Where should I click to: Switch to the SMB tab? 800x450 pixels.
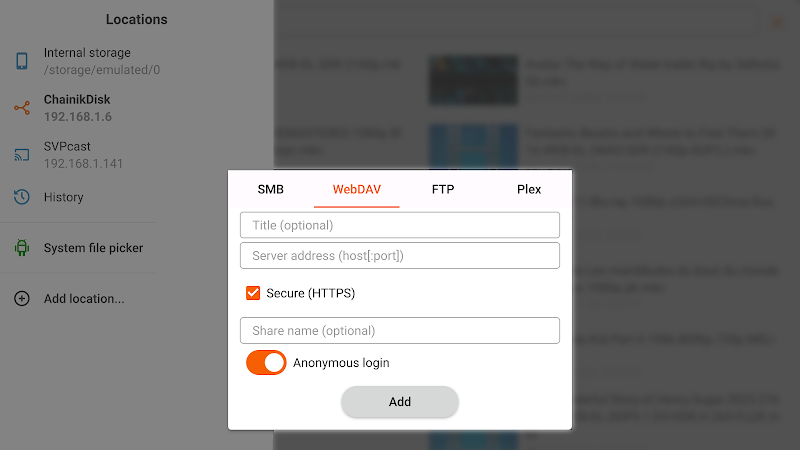coord(270,189)
